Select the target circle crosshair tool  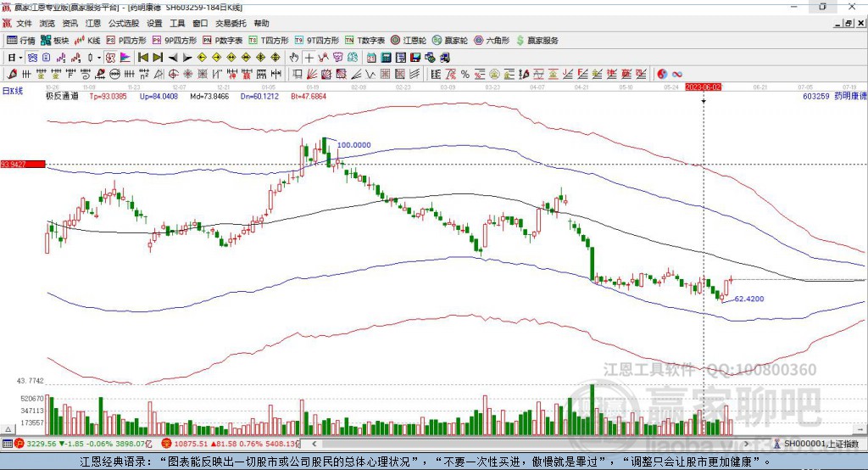(x=173, y=75)
